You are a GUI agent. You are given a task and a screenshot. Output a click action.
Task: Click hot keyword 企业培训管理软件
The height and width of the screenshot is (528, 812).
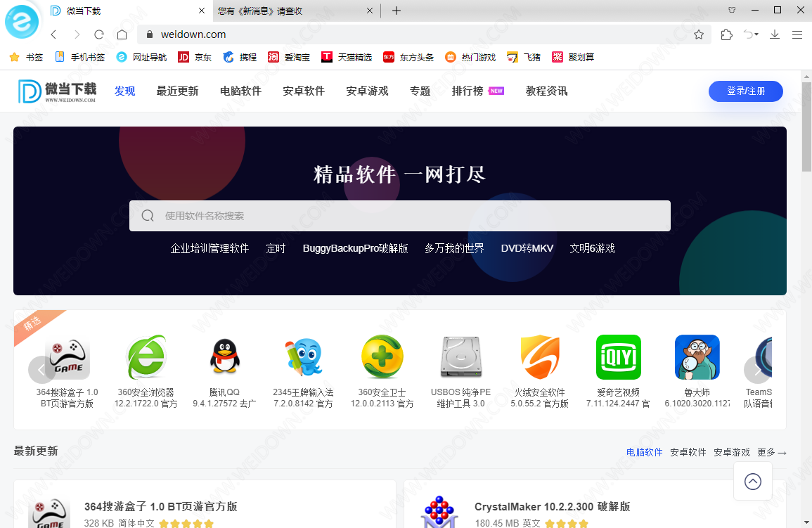pyautogui.click(x=210, y=248)
